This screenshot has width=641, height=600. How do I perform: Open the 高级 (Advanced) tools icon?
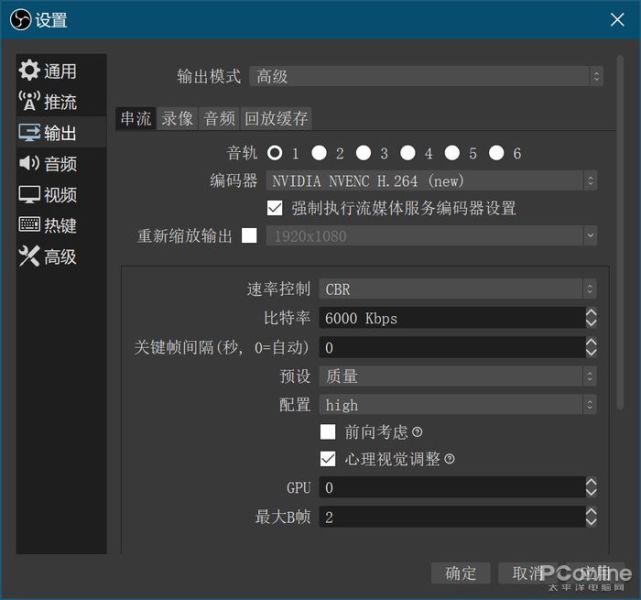[x=29, y=256]
